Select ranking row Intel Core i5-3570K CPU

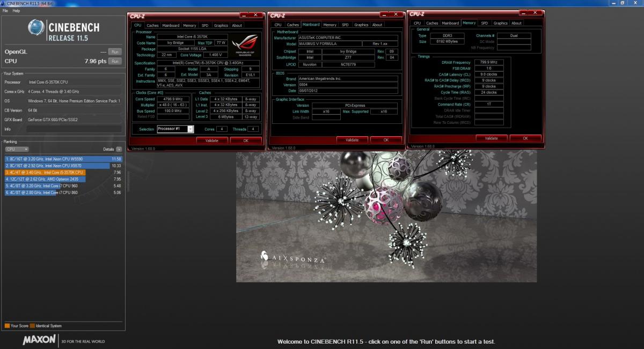click(x=63, y=173)
